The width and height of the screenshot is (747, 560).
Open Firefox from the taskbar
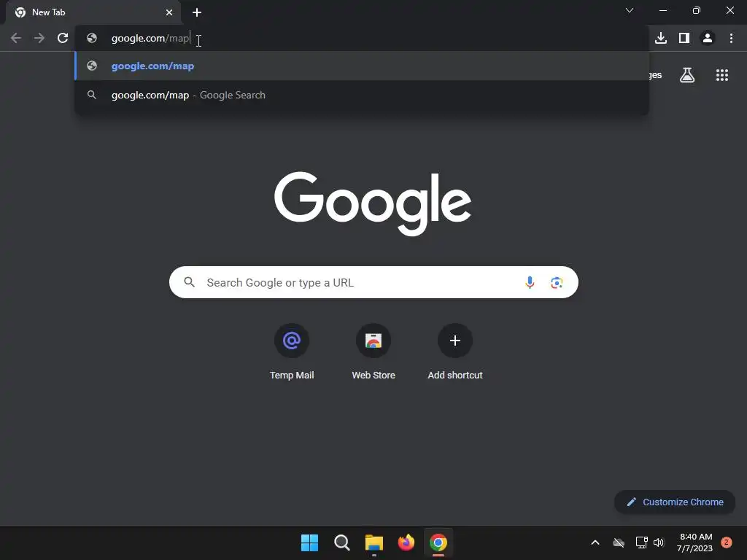click(x=406, y=542)
